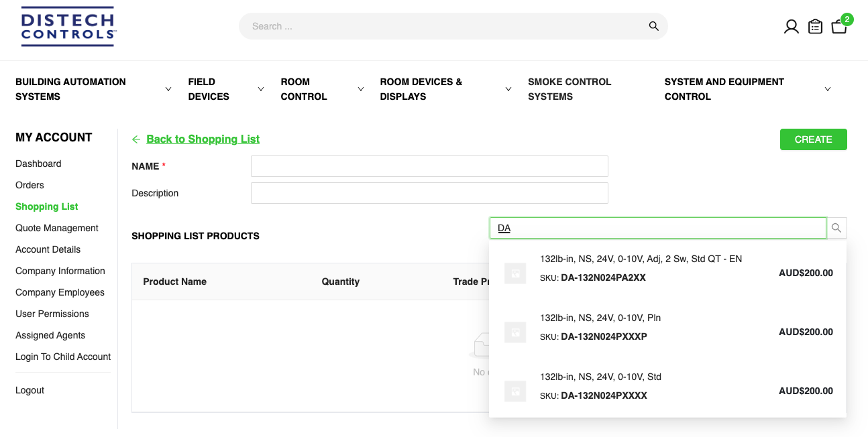Open the shopping cart with 2 items
The width and height of the screenshot is (868, 437).
click(x=839, y=26)
